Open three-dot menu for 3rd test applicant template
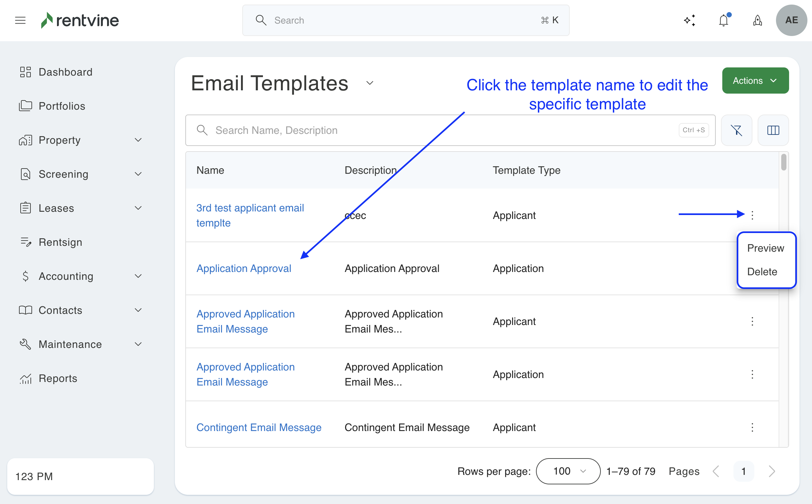Screen dimensions: 812x504 [x=752, y=215]
